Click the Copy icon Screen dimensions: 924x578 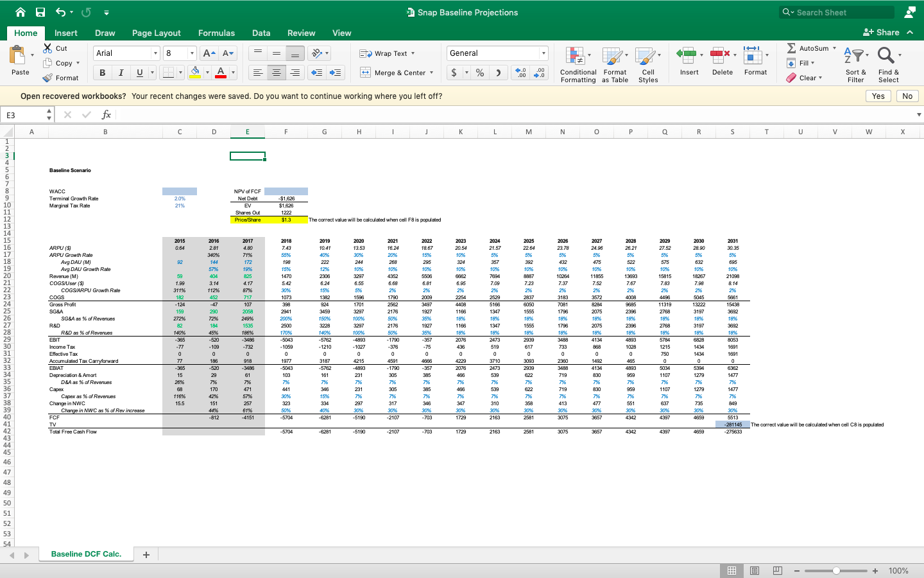click(x=47, y=63)
